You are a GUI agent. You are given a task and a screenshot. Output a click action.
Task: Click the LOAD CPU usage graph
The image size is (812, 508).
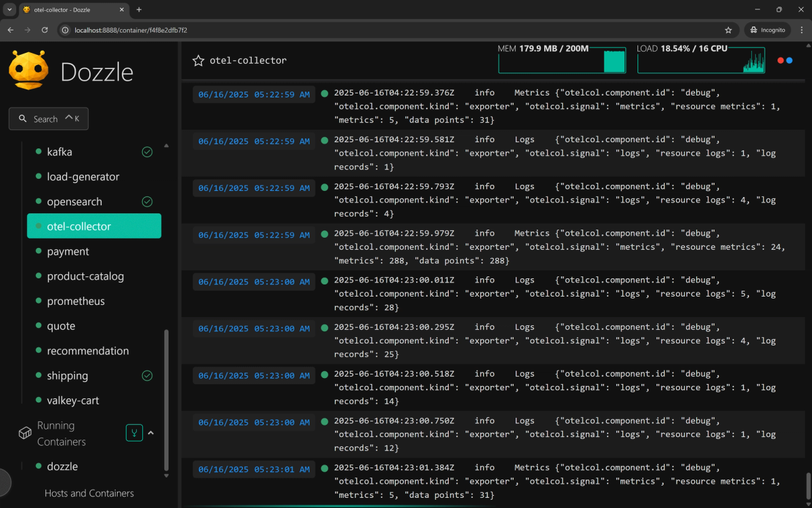(x=701, y=62)
